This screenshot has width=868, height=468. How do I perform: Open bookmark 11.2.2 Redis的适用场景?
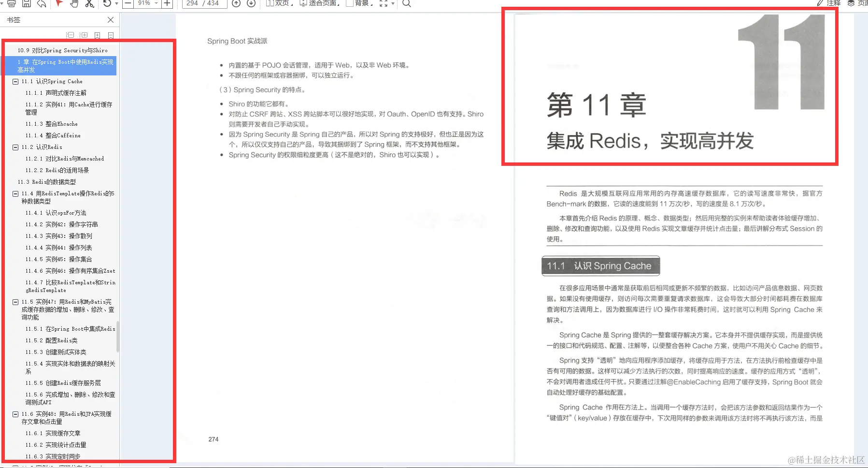(x=57, y=170)
